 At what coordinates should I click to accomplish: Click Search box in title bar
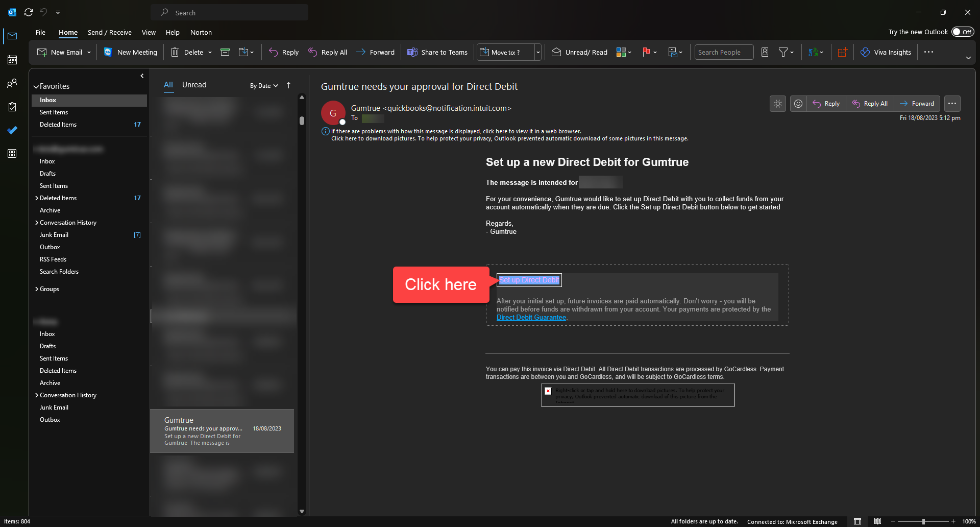click(x=229, y=12)
